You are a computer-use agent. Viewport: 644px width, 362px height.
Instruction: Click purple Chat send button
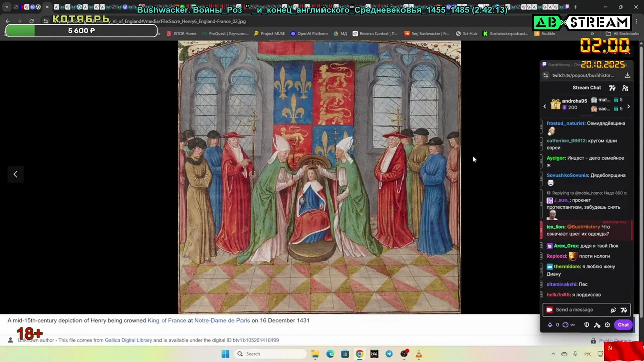623,325
